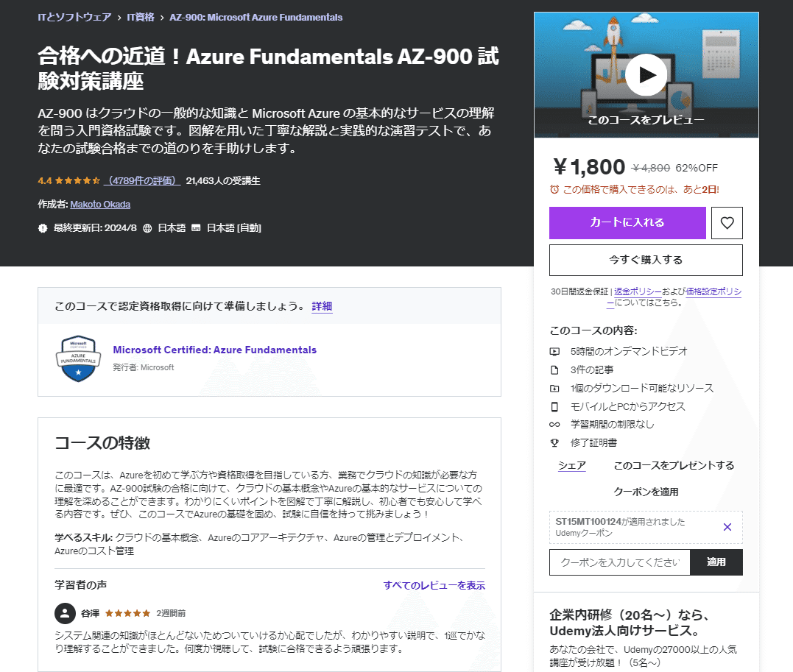Click 5時間のオンデマンドビデオ text
The image size is (793, 672).
(x=629, y=351)
